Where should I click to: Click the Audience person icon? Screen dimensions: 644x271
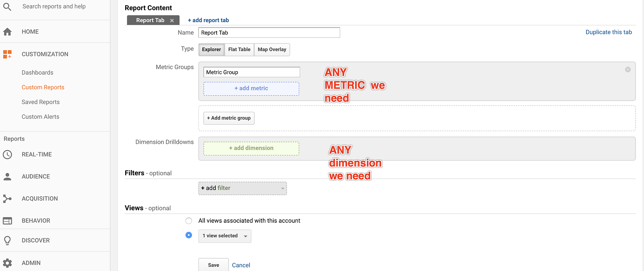pos(7,177)
